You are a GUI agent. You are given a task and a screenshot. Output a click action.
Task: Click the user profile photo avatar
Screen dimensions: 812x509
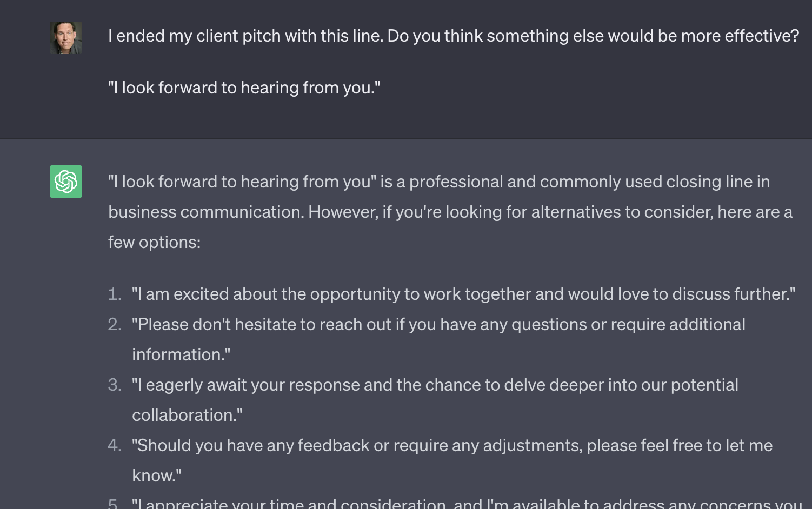[66, 38]
